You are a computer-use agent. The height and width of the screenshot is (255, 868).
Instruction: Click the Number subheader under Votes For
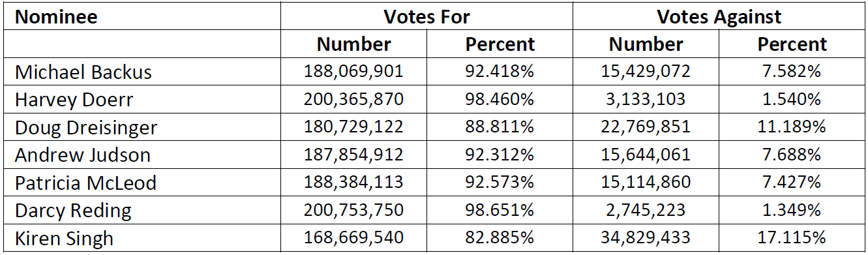(x=354, y=44)
